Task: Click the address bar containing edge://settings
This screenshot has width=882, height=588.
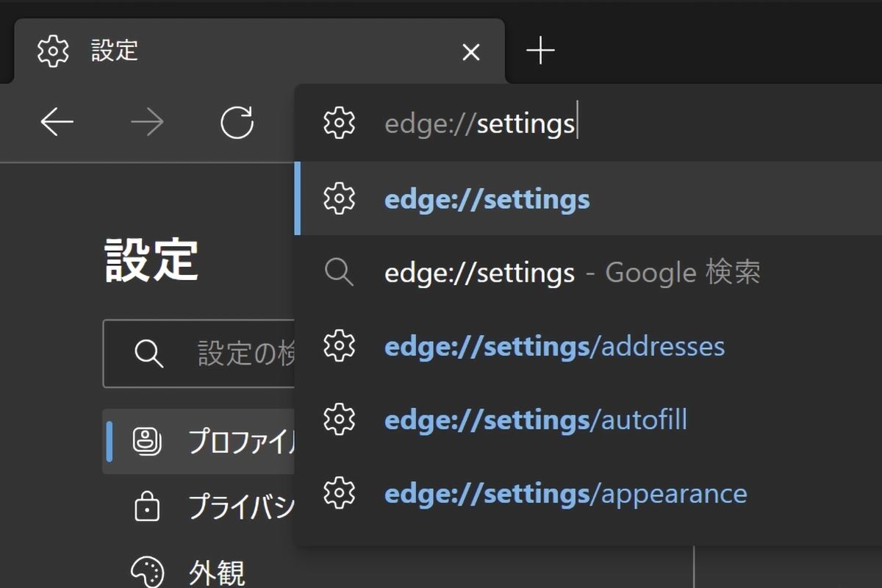Action: (x=588, y=123)
